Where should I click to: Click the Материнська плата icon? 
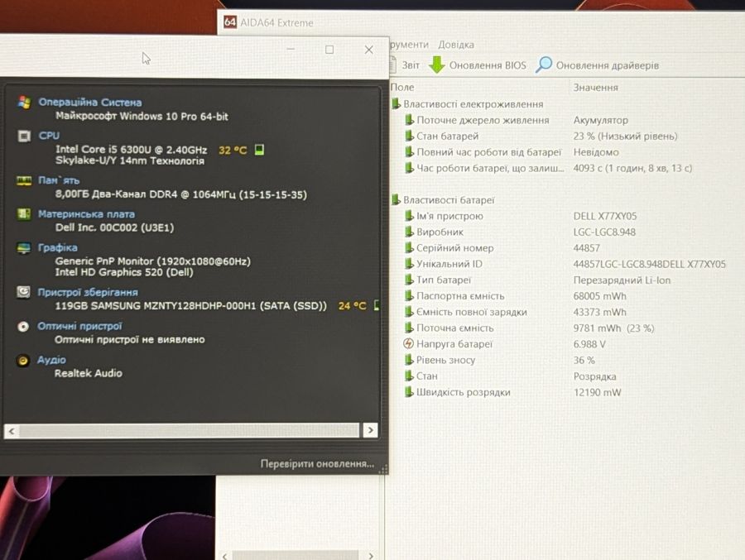pyautogui.click(x=24, y=214)
